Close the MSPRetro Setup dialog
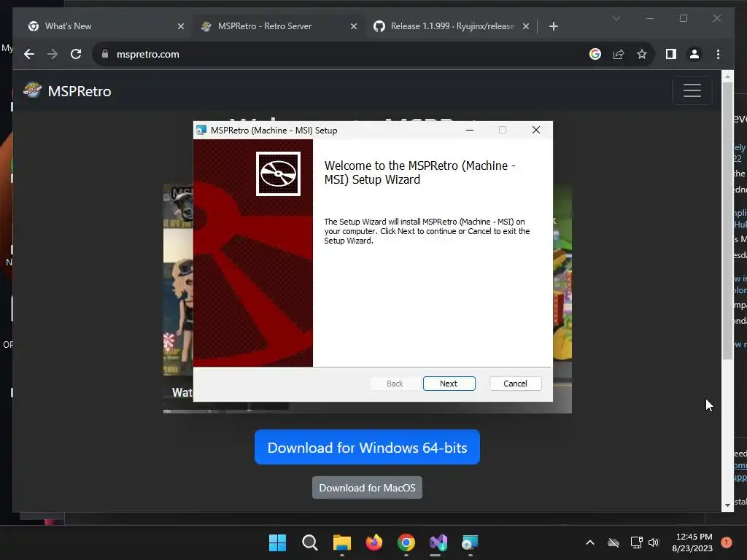This screenshot has width=747, height=560. click(x=536, y=130)
